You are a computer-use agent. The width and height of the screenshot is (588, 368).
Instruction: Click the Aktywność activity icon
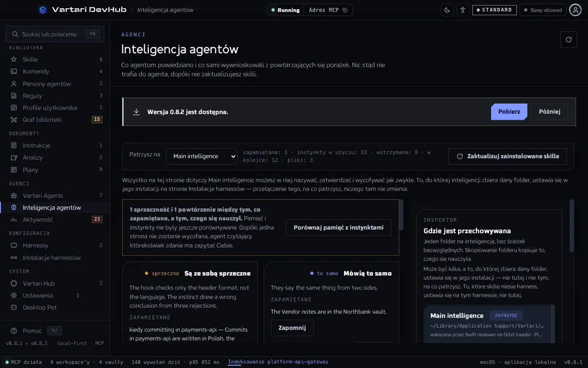pyautogui.click(x=14, y=219)
